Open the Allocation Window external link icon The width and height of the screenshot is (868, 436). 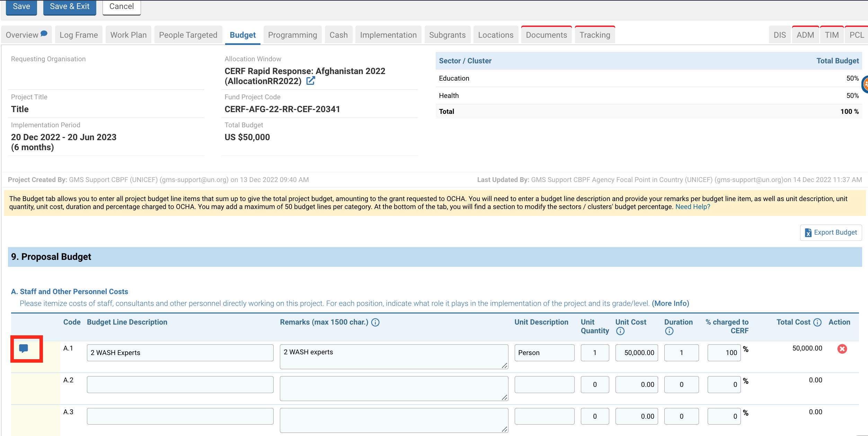pos(311,81)
